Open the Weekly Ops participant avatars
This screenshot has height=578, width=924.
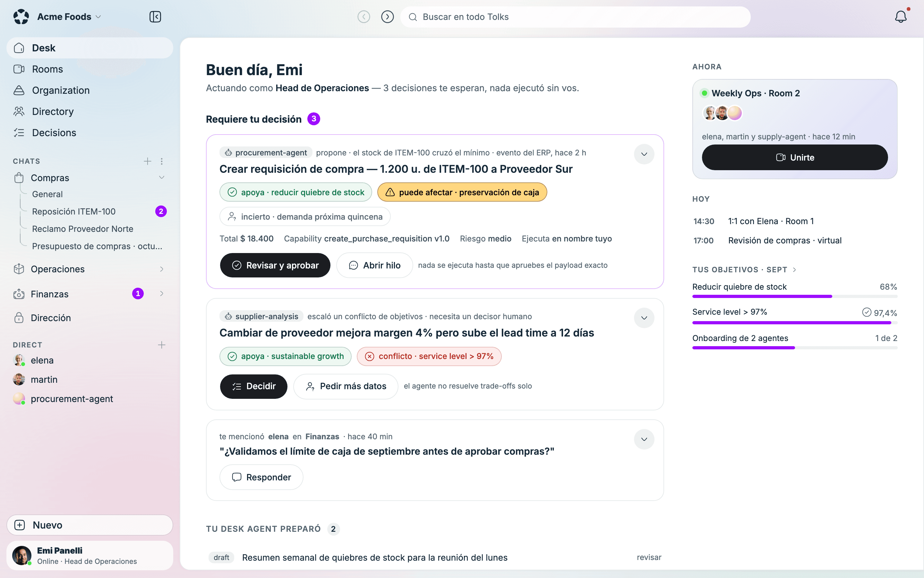click(722, 113)
